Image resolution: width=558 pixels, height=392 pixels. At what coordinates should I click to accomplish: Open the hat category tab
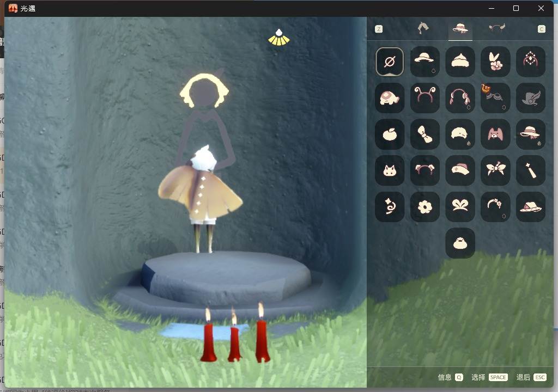coord(460,28)
